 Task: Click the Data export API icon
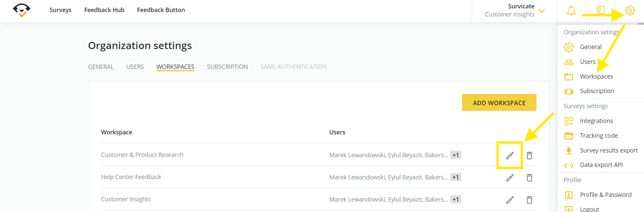(x=569, y=165)
